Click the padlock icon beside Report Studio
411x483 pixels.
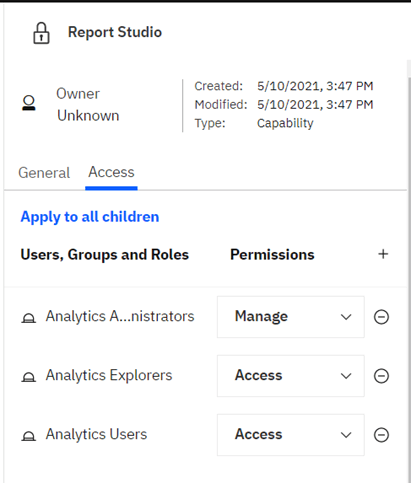(x=41, y=33)
